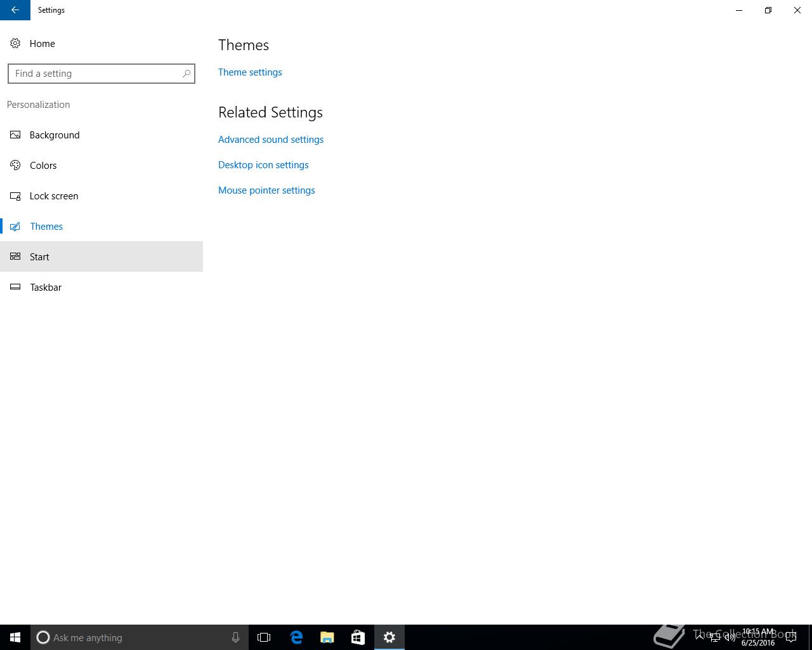812x650 pixels.
Task: Open Advanced sound settings link
Action: pyautogui.click(x=271, y=140)
